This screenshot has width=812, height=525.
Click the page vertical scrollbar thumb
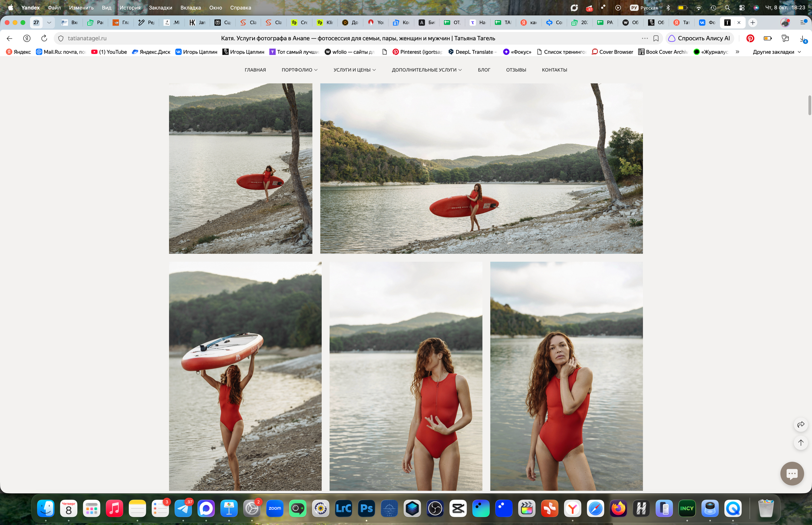(809, 105)
